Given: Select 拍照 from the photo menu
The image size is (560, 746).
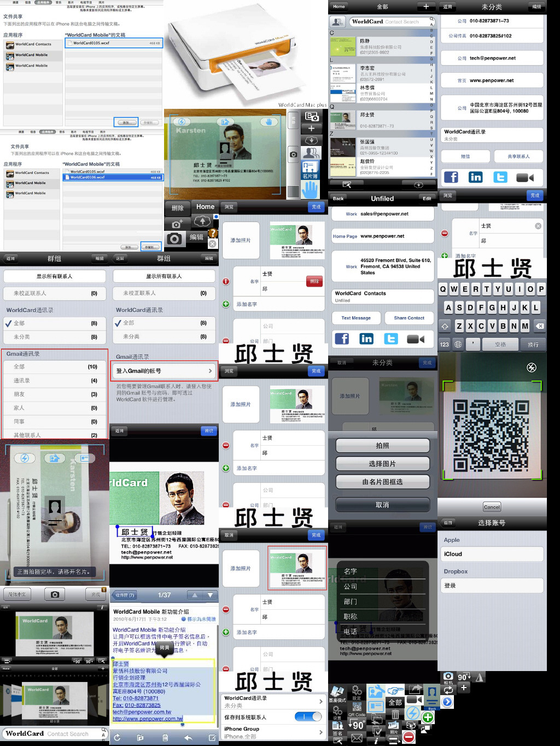Looking at the screenshot, I should 382,446.
